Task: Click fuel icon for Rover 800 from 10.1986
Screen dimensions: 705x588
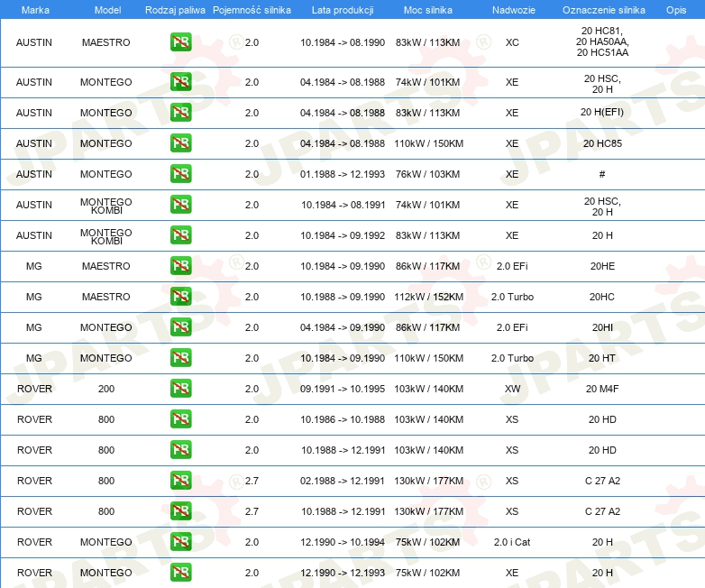Action: [180, 418]
